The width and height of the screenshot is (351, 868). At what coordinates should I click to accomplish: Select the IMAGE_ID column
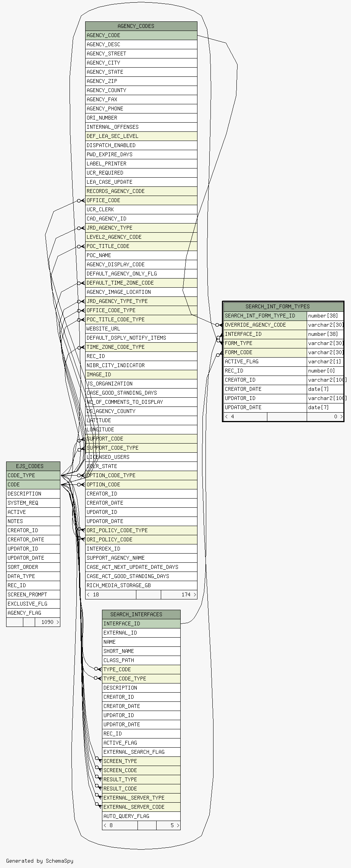(141, 374)
